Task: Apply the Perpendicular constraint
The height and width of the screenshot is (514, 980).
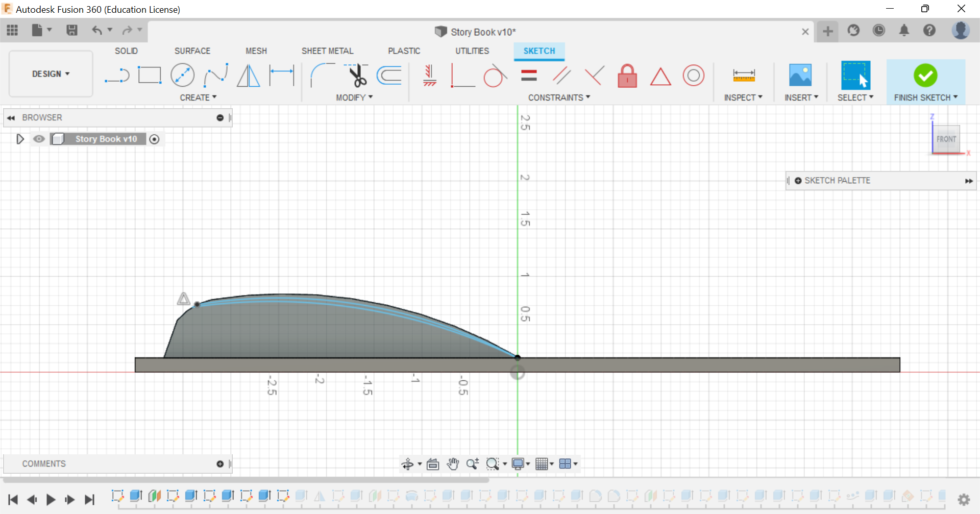Action: [594, 76]
